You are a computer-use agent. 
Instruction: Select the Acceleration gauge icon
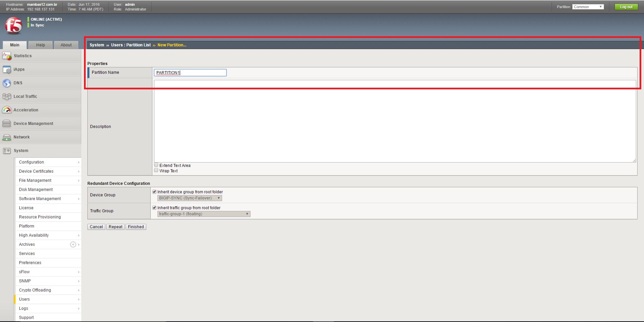(7, 110)
